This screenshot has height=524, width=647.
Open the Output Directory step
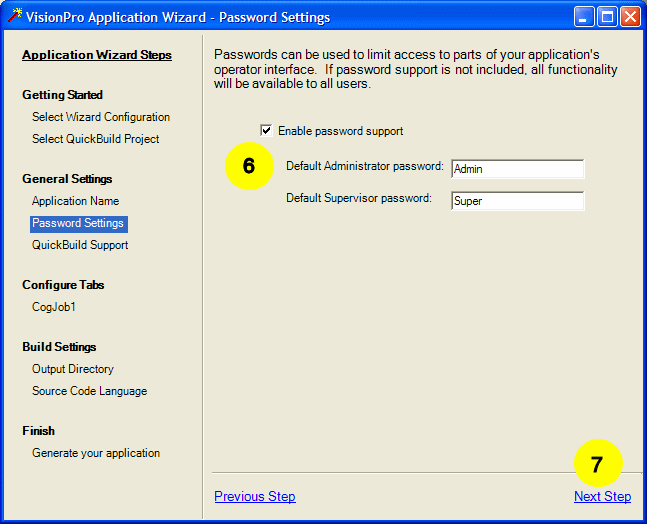click(x=73, y=369)
